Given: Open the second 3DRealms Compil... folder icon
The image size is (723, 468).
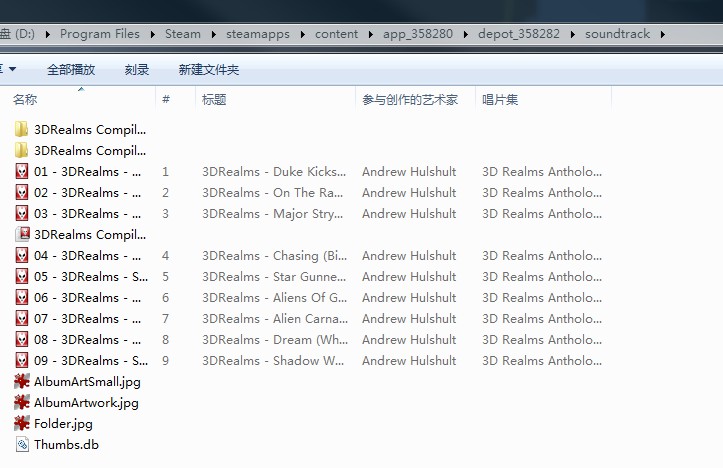Looking at the screenshot, I should (21, 150).
